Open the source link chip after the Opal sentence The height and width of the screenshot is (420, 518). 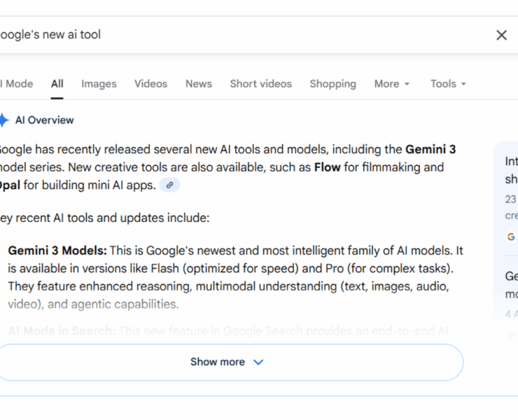(169, 185)
